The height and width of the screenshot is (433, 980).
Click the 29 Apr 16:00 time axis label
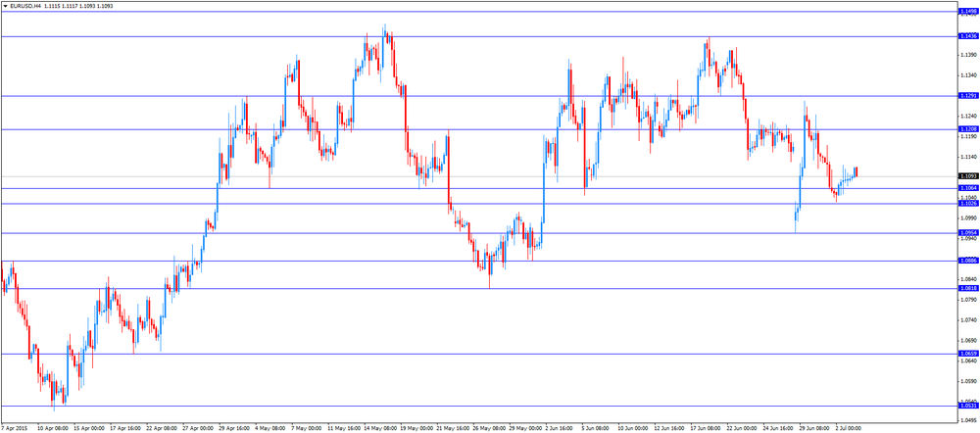click(x=235, y=429)
